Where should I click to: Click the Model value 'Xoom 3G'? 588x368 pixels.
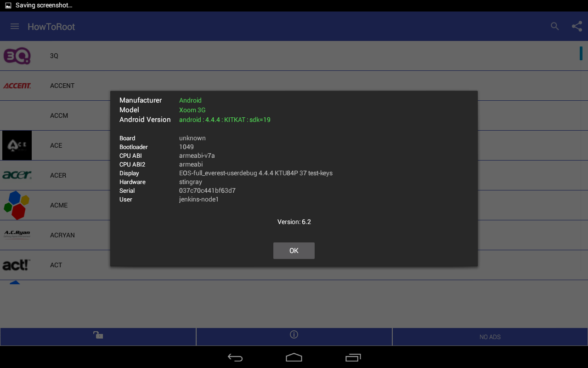192,110
